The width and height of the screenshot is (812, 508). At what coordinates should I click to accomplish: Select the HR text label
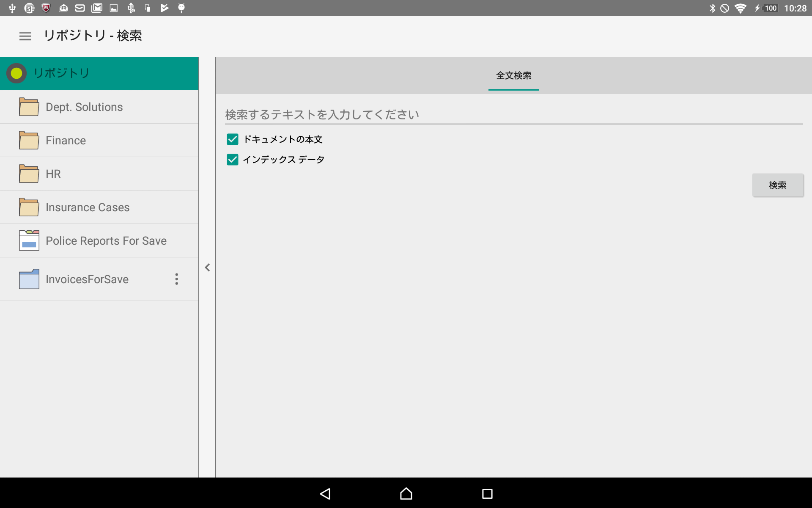pos(53,174)
